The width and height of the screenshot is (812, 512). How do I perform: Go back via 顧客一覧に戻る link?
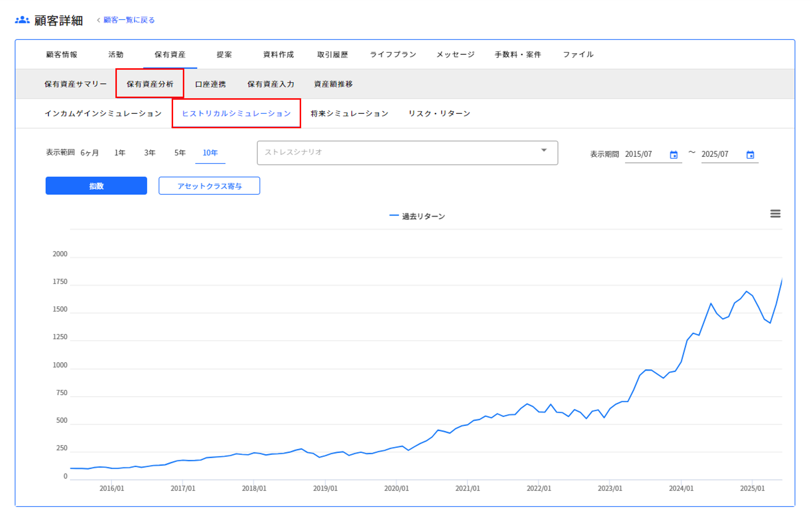coord(129,20)
